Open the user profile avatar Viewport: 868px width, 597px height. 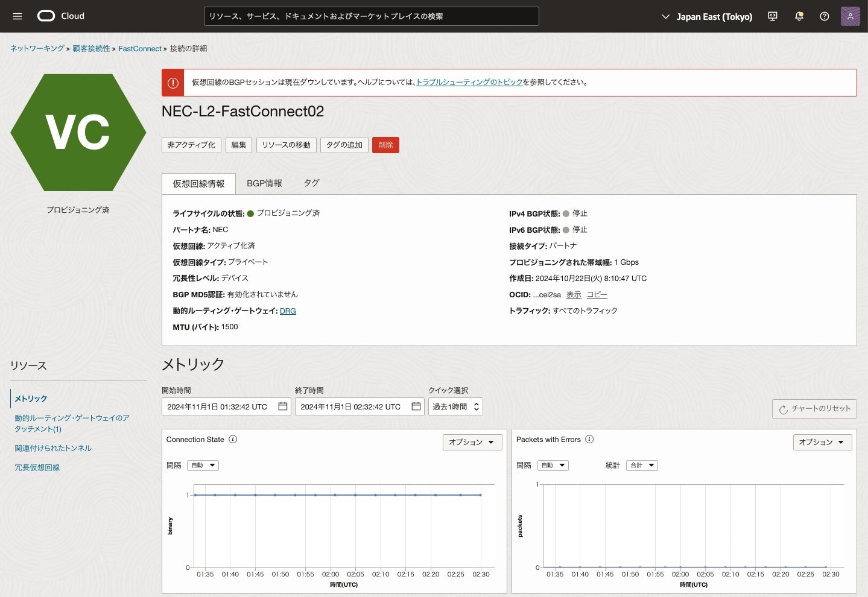(851, 16)
